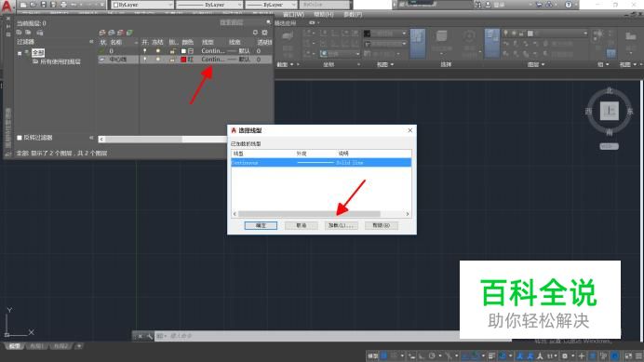
Task: Toggle auto-hide on the layer palette
Action: (x=7, y=26)
